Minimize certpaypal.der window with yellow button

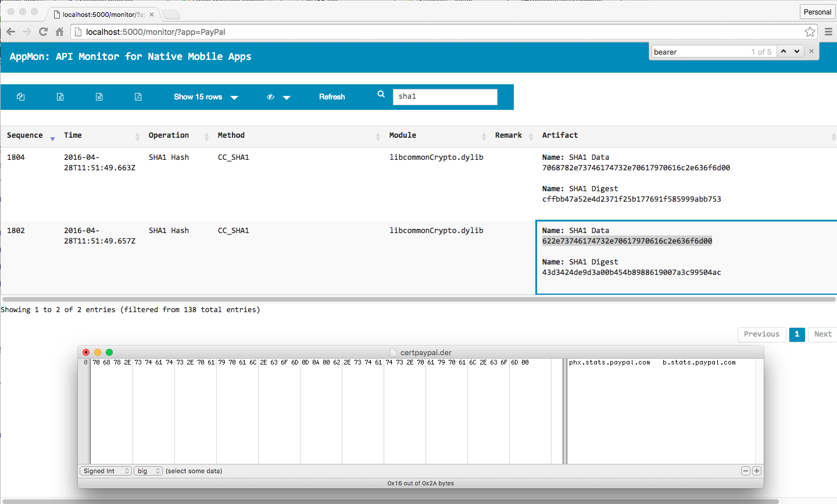click(98, 352)
